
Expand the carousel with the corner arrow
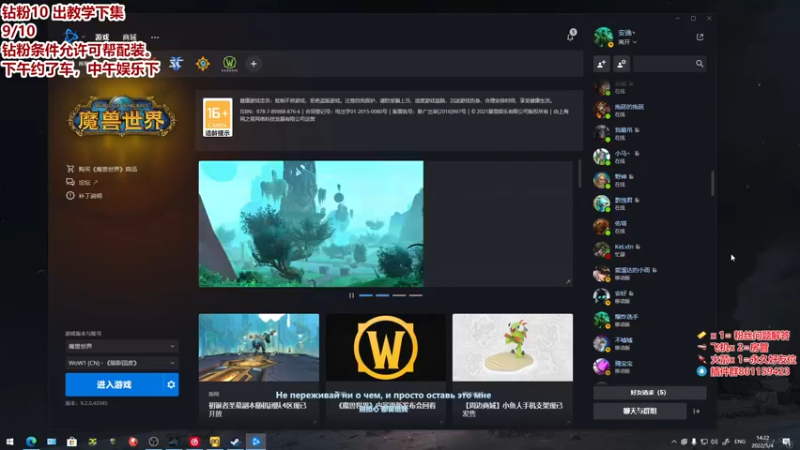[x=568, y=282]
